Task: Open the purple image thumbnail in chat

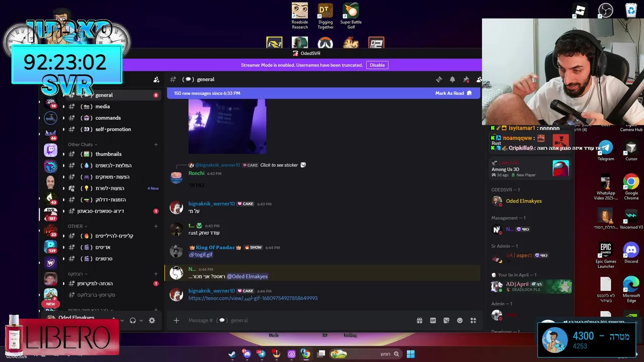Action: (x=227, y=126)
